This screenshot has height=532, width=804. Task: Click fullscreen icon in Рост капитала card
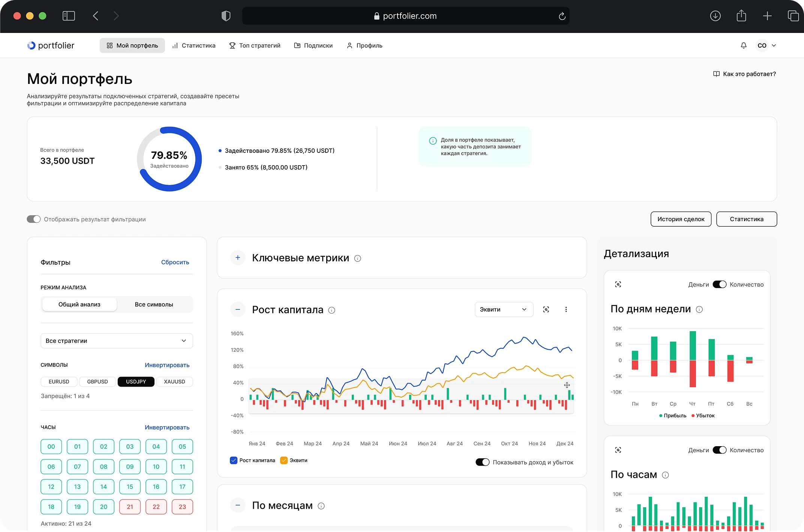coord(546,309)
